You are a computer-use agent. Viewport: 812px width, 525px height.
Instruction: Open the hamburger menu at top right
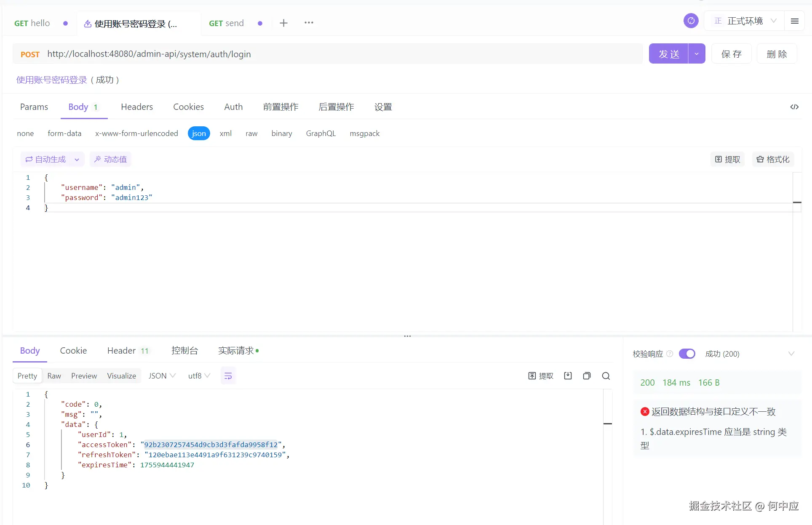pos(795,21)
